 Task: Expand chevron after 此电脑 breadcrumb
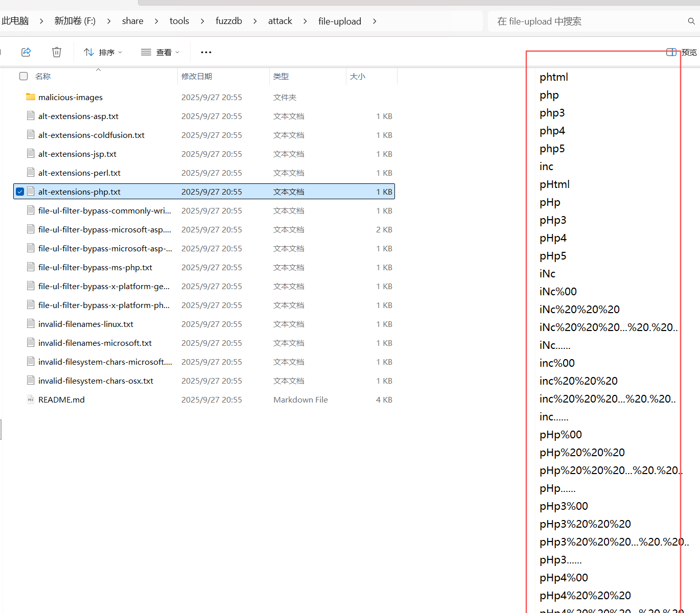coord(41,21)
